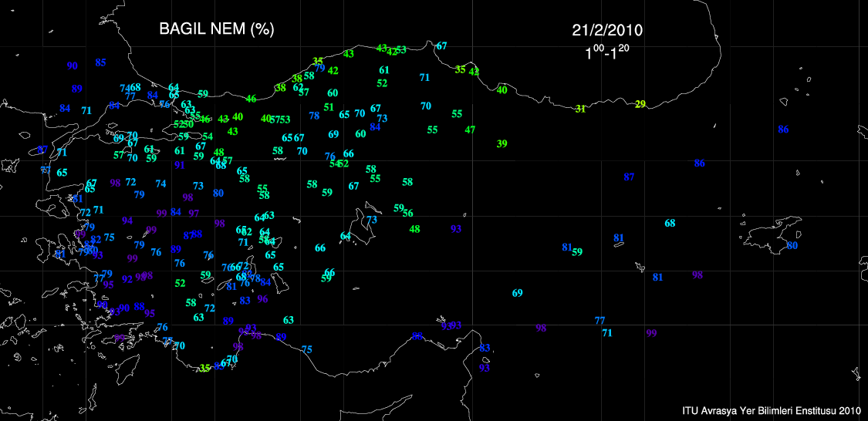Pick the cyan 68 nearest the eastern island
Viewport: 868px width, 421px height.
pyautogui.click(x=670, y=223)
